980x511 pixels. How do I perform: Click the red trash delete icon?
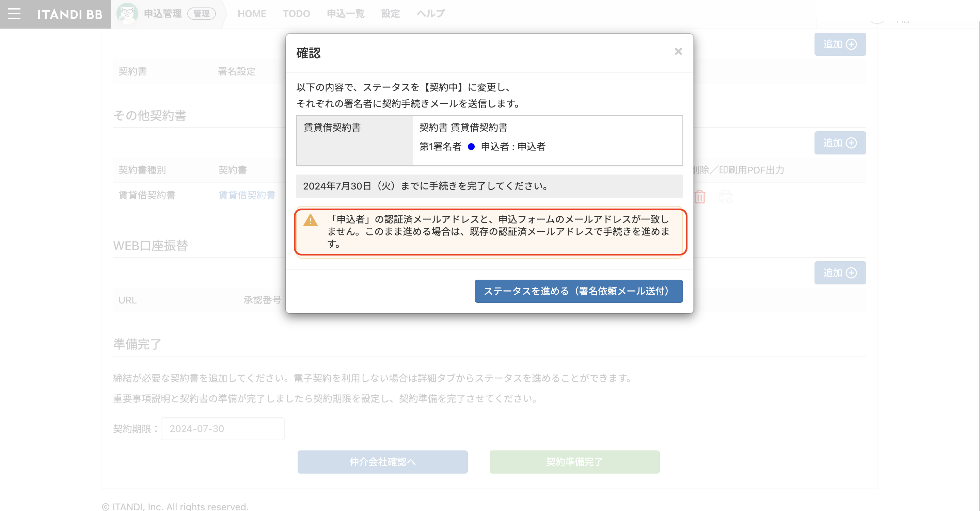tap(699, 197)
